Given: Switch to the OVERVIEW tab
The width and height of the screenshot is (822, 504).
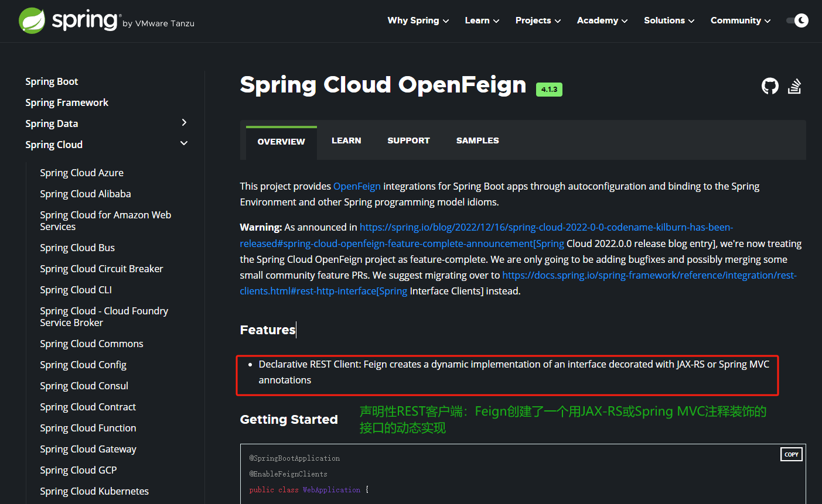Looking at the screenshot, I should coord(281,142).
